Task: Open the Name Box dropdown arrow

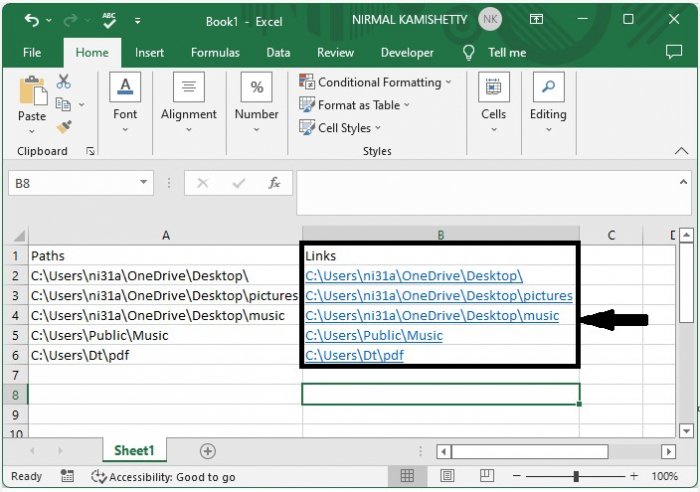Action: 143,182
